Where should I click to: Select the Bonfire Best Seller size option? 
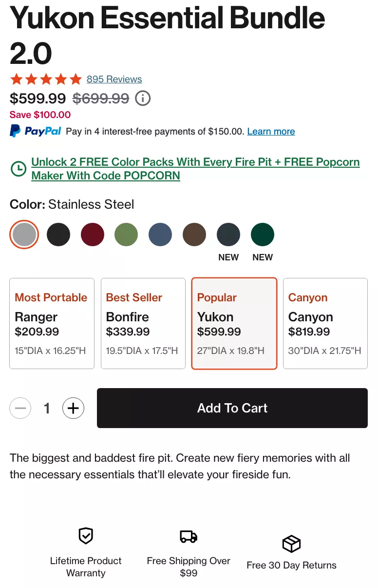[x=143, y=323]
